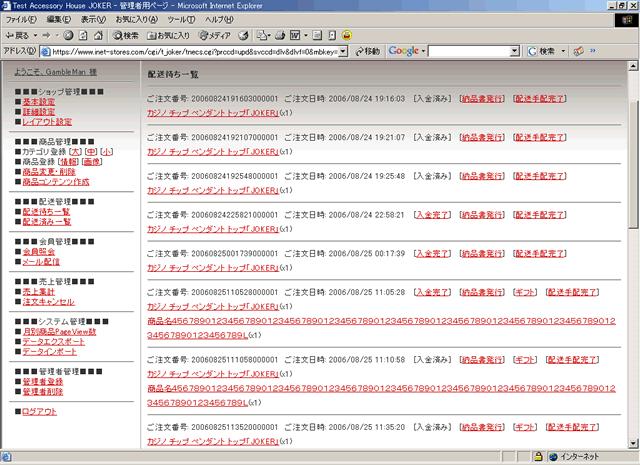This screenshot has height=465, width=640.
Task: Open the ツール(T) menu
Action: click(x=181, y=19)
